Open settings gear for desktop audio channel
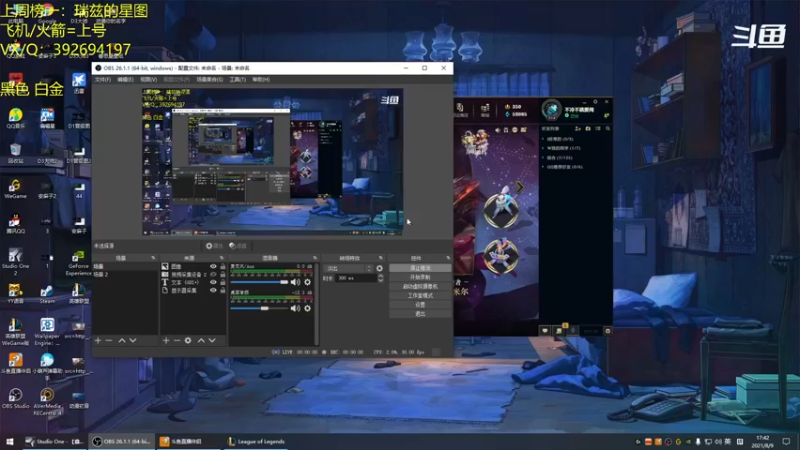The width and height of the screenshot is (800, 450). [307, 308]
